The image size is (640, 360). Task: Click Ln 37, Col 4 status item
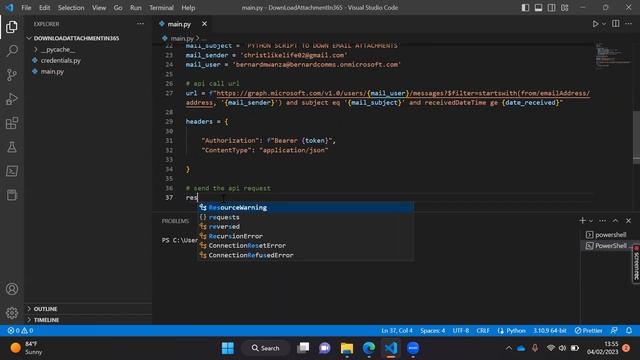pyautogui.click(x=397, y=331)
